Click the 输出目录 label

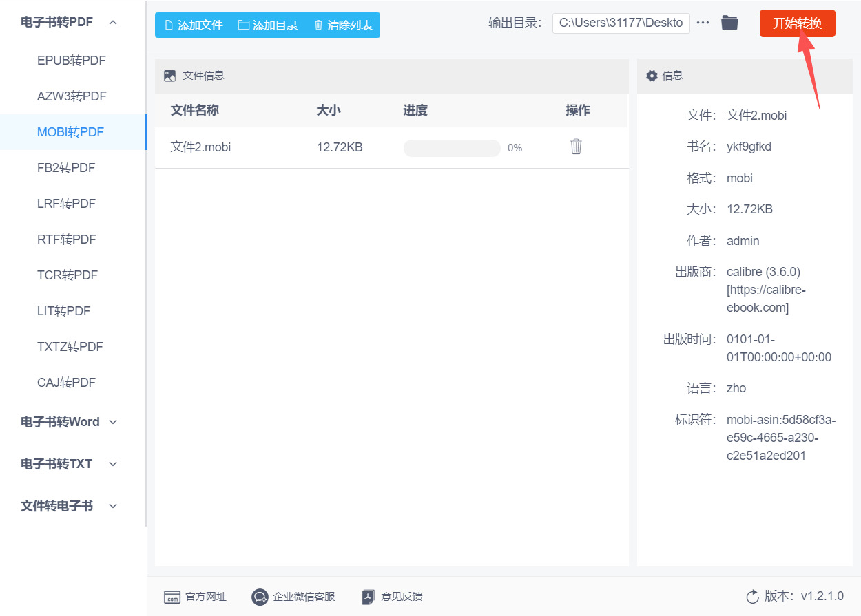point(517,23)
